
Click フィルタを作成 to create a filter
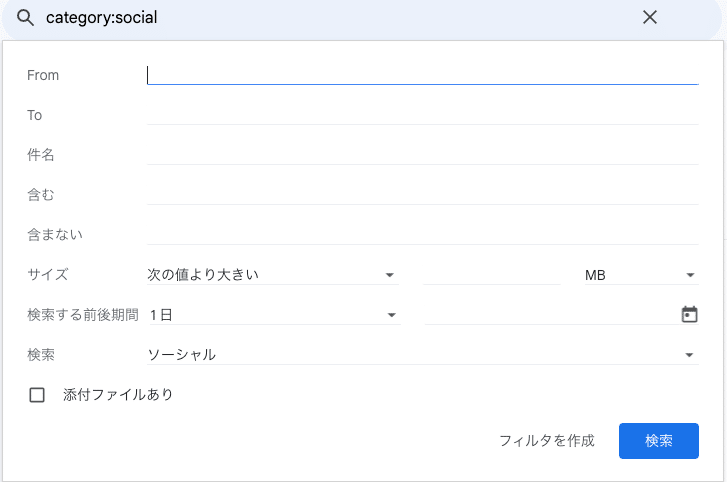click(547, 441)
